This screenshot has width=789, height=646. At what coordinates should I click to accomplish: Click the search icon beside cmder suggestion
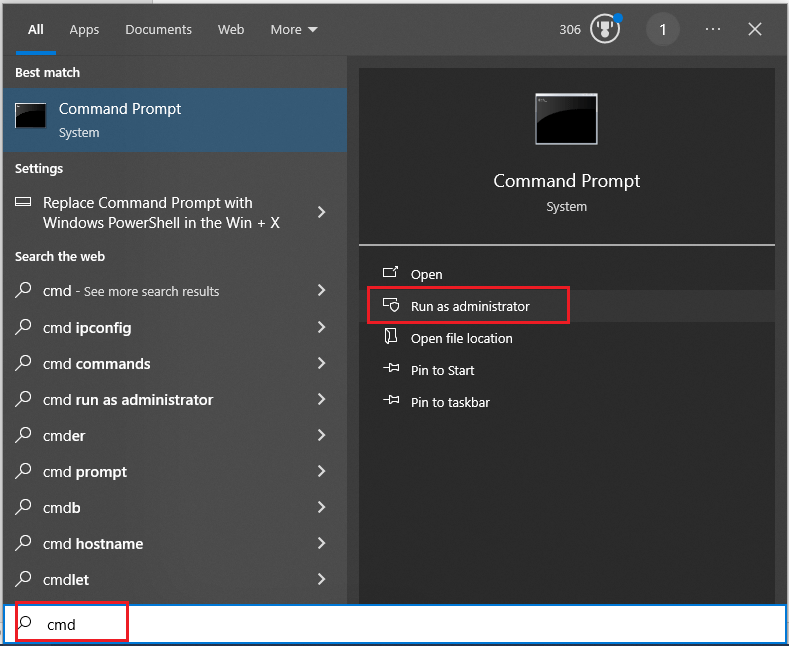pyautogui.click(x=25, y=436)
